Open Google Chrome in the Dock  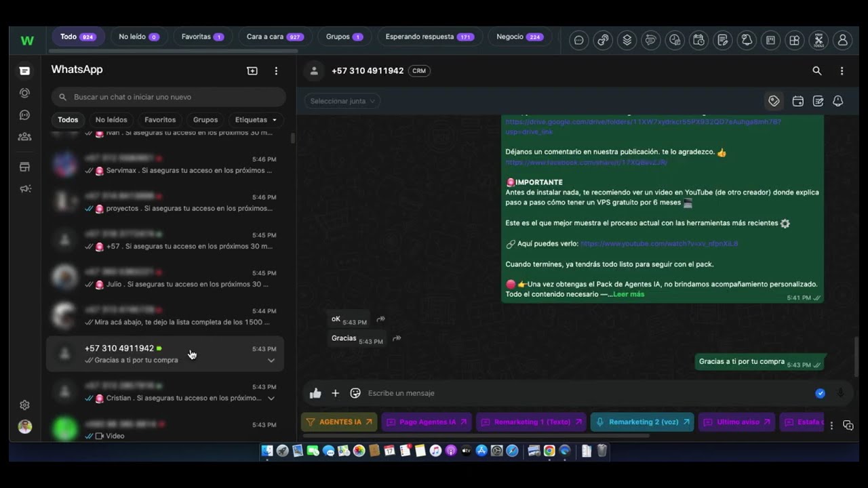(x=549, y=451)
